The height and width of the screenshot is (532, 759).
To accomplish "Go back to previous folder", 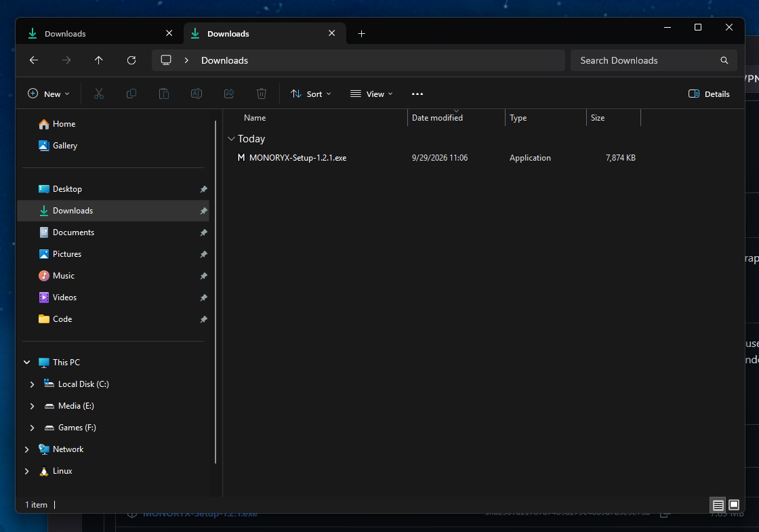I will coord(34,60).
